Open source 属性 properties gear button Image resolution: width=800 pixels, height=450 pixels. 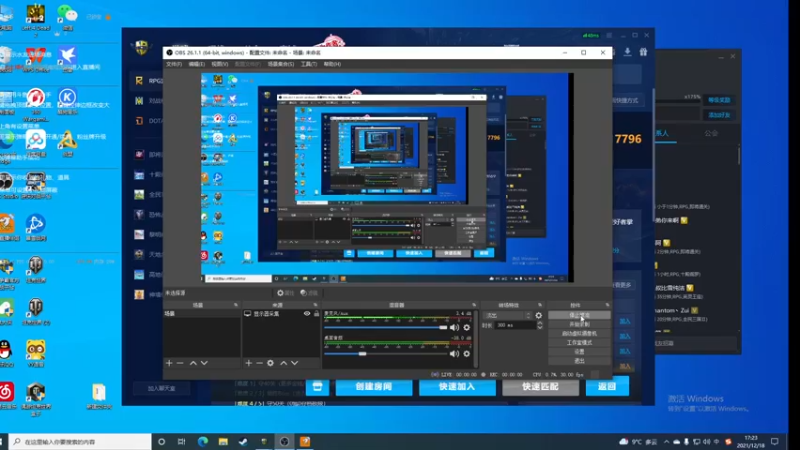[x=286, y=293]
